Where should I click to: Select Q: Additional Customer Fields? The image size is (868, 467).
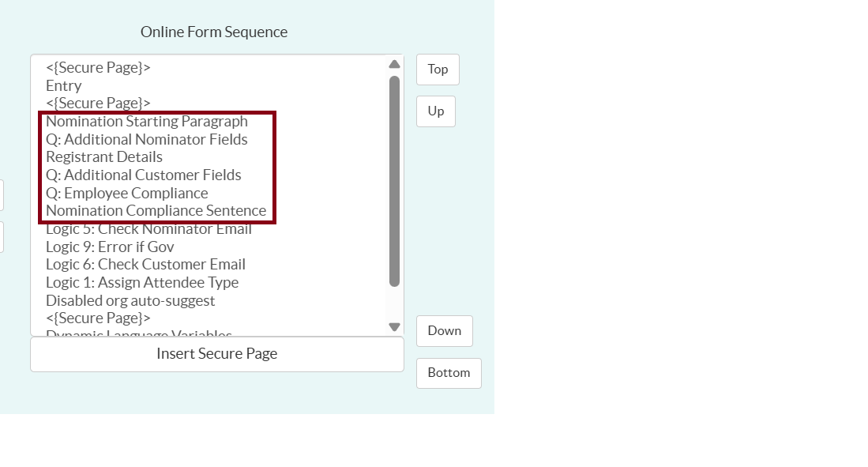tap(143, 175)
